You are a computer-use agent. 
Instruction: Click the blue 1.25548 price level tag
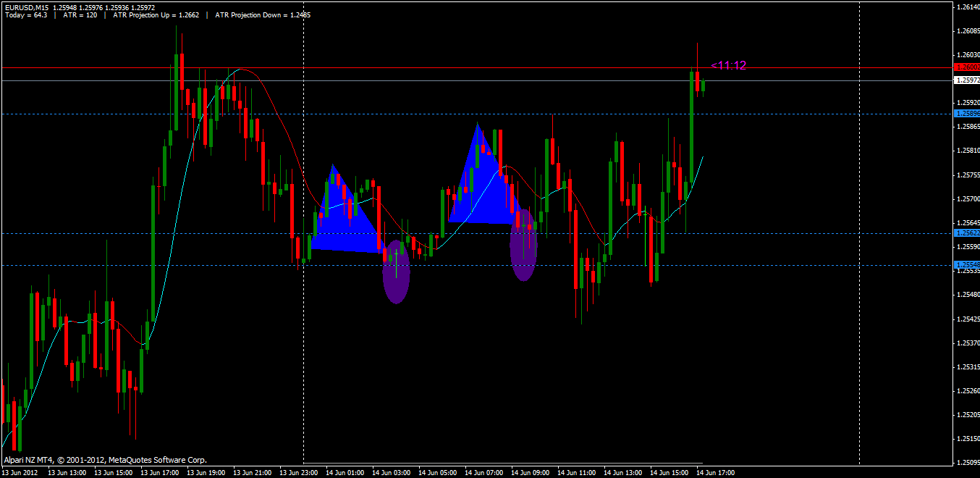[967, 265]
